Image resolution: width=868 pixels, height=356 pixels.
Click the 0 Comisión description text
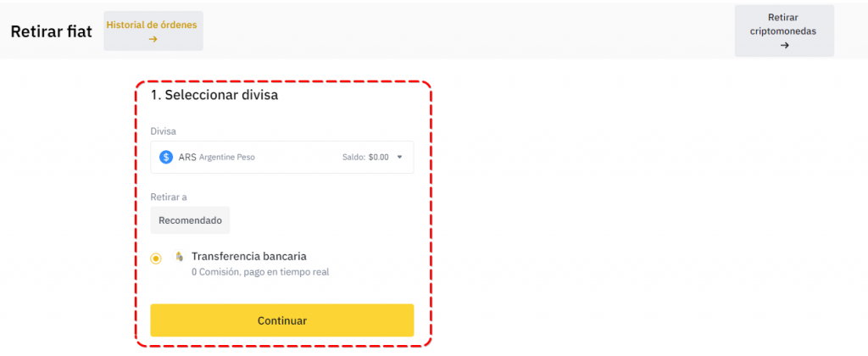259,272
